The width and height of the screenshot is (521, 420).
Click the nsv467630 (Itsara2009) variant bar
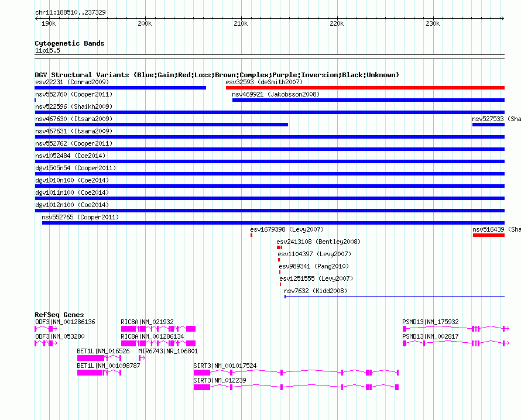[162, 125]
